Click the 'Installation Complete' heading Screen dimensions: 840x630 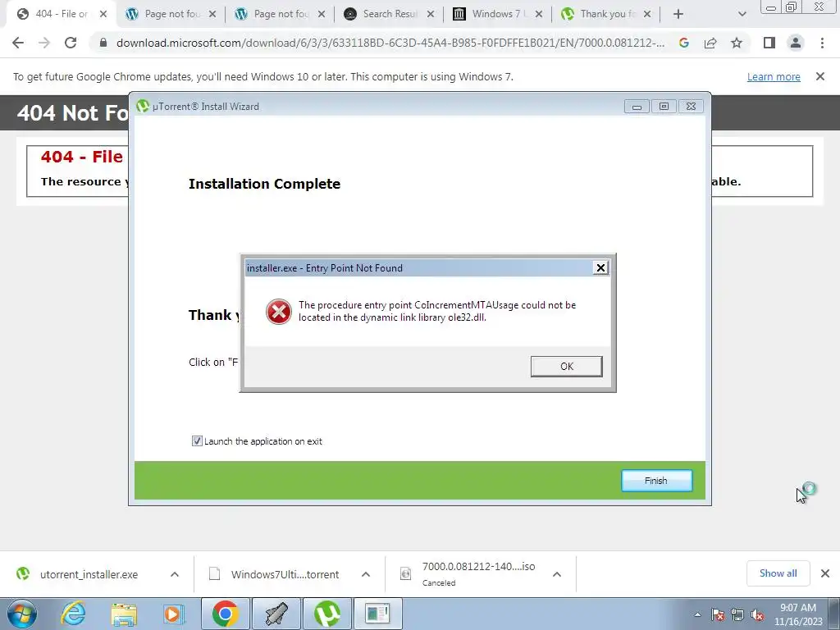[264, 184]
